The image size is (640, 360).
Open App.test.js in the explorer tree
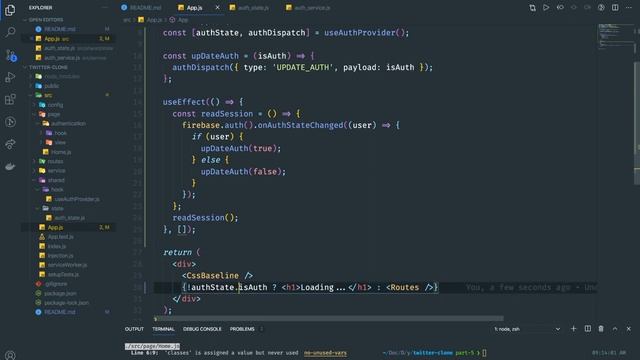(60, 237)
